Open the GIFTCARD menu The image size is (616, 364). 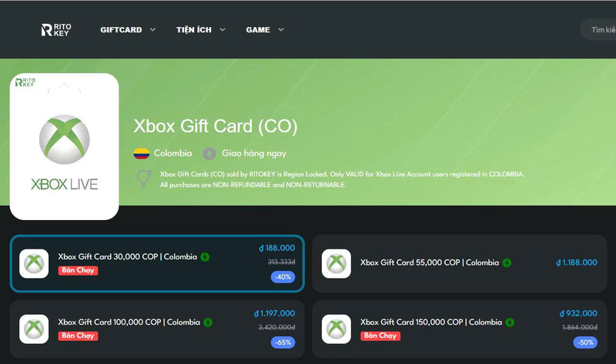pyautogui.click(x=121, y=30)
